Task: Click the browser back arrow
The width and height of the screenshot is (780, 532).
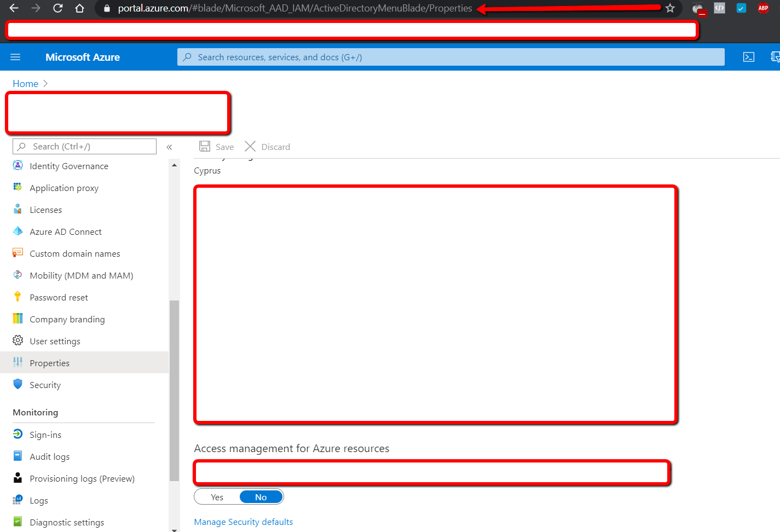Action: 14,8
